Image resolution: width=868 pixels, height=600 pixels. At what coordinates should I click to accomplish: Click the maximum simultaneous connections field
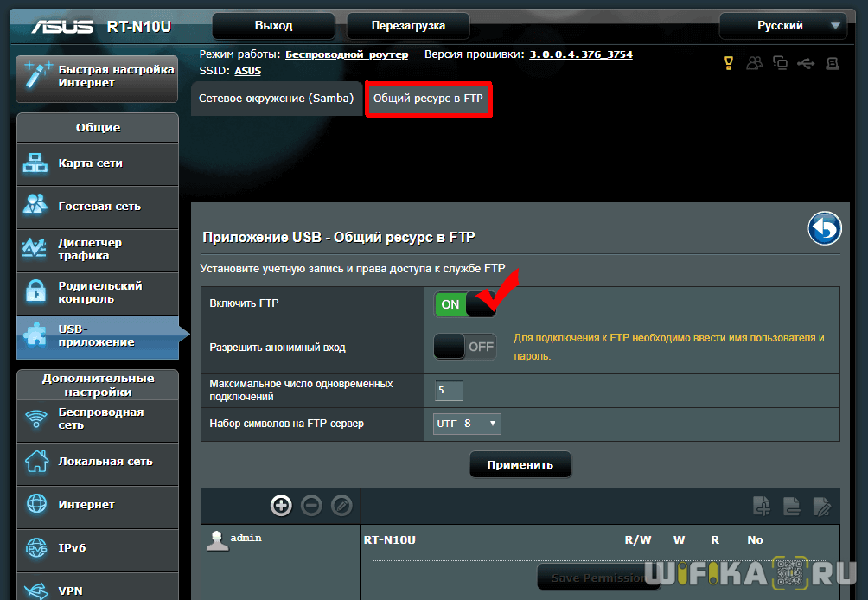448,390
